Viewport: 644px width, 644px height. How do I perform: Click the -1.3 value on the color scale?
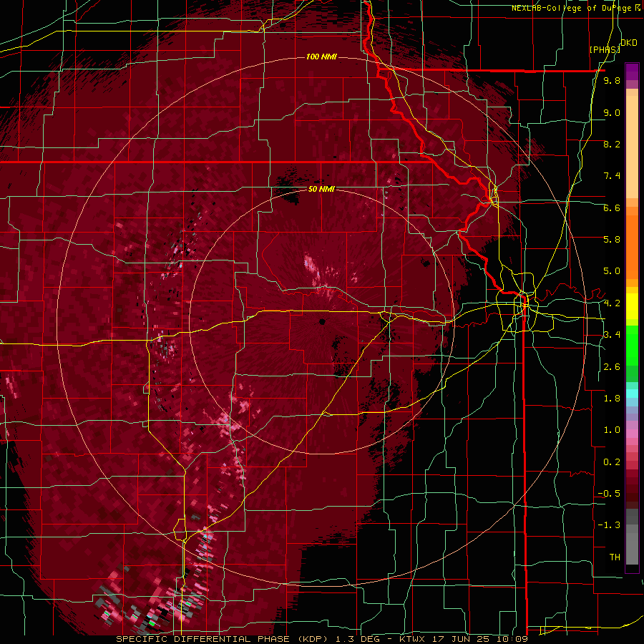(x=609, y=525)
